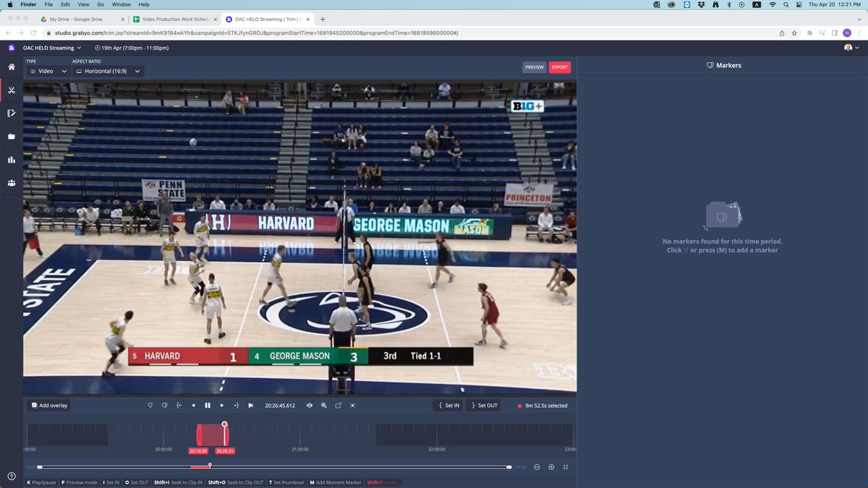The height and width of the screenshot is (488, 868).
Task: Click the timeline playhead circle marker
Action: coord(224,424)
